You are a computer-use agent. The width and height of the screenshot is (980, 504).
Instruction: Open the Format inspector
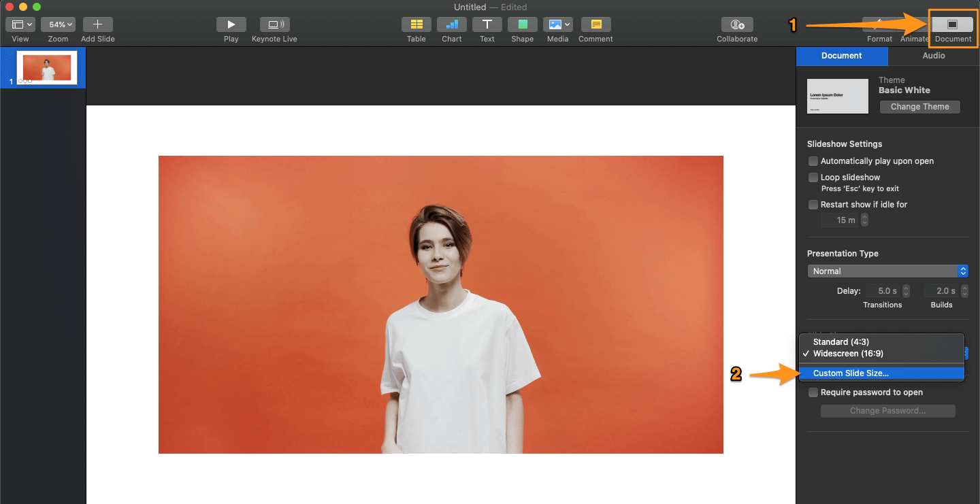click(x=879, y=24)
